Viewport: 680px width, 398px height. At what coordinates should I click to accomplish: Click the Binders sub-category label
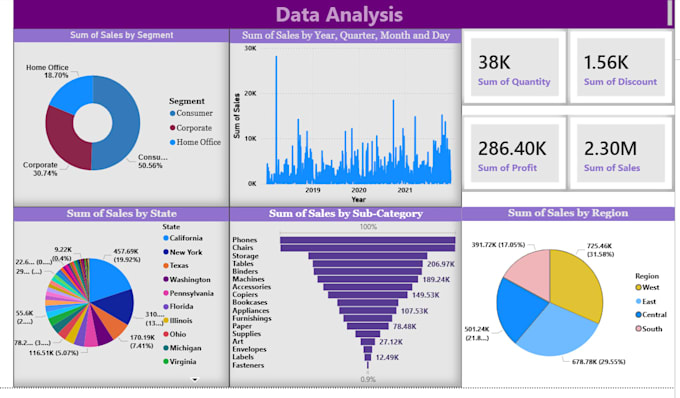(x=245, y=271)
